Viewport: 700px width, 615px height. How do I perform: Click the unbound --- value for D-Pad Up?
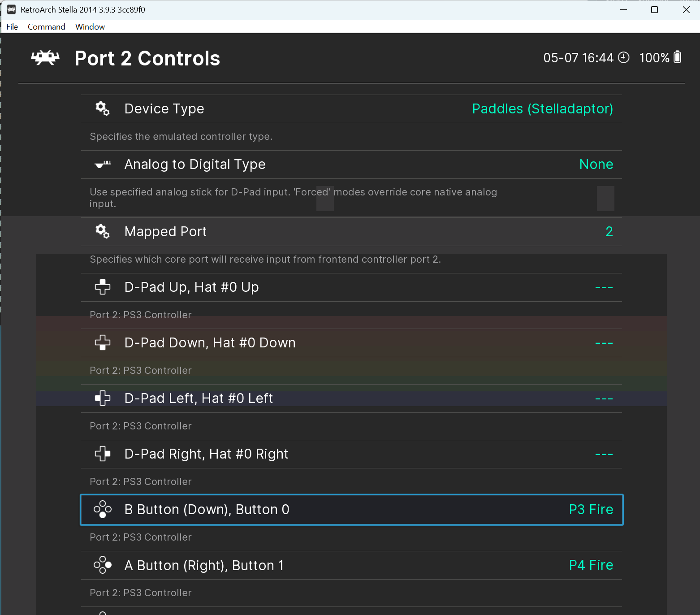(604, 287)
